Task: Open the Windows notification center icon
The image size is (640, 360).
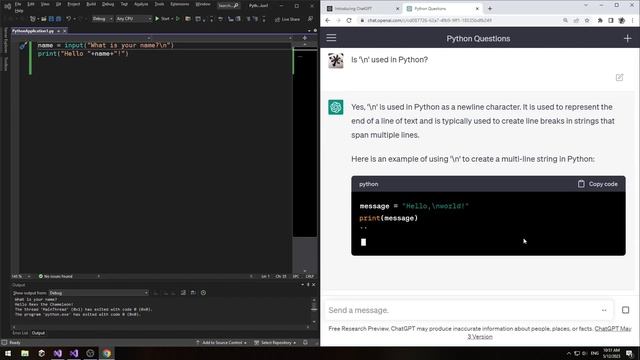Action: (629, 353)
